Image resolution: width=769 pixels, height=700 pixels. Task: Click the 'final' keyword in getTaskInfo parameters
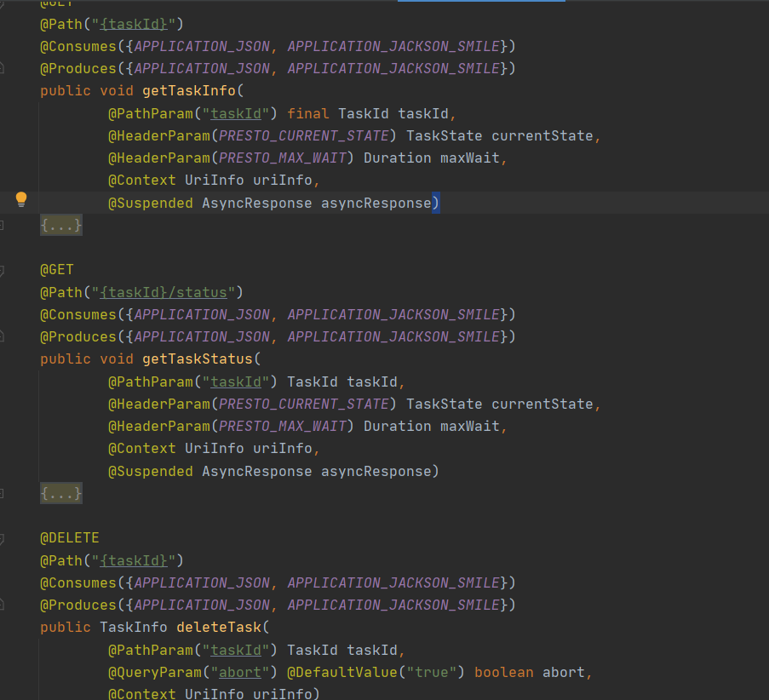[308, 114]
